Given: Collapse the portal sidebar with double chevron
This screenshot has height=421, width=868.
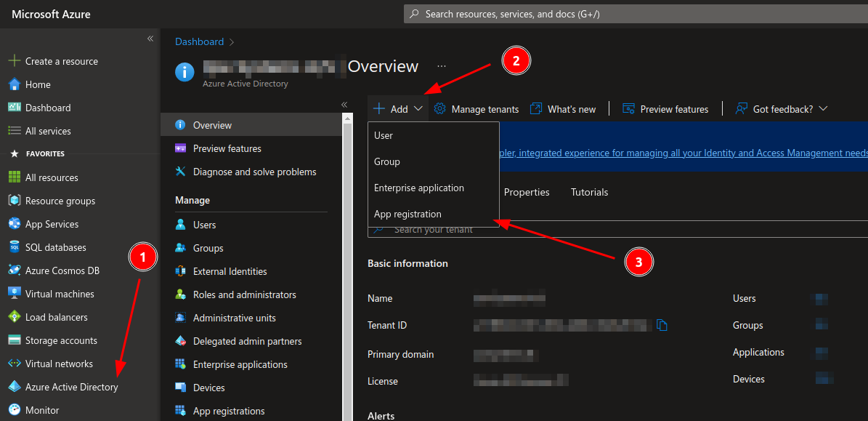Looking at the screenshot, I should pyautogui.click(x=150, y=39).
